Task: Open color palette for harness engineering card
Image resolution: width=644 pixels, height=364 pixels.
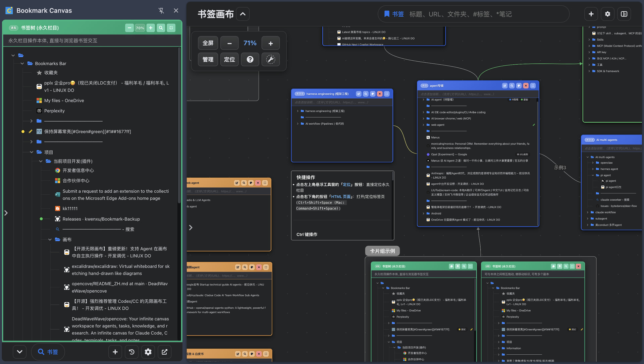Action: tap(373, 94)
